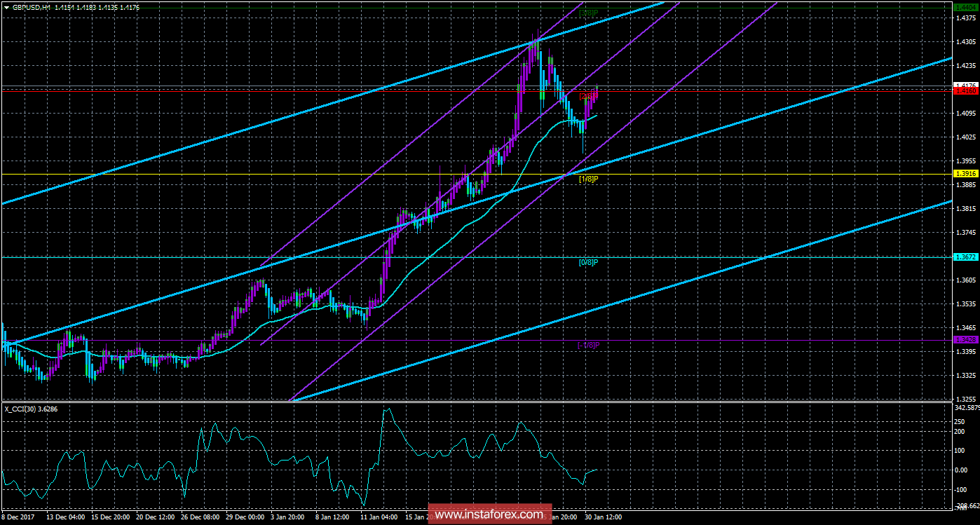Open the GBPUSD chart dropdown arrow

(x=6, y=6)
